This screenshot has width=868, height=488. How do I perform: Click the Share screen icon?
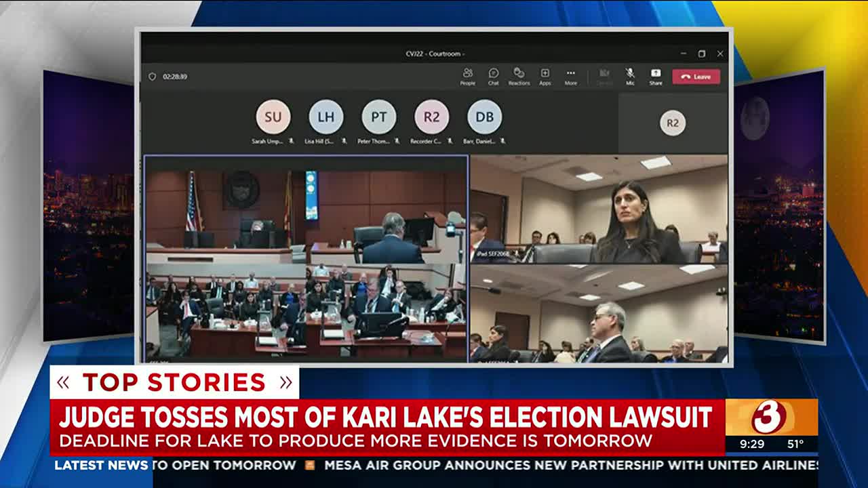pyautogui.click(x=656, y=76)
